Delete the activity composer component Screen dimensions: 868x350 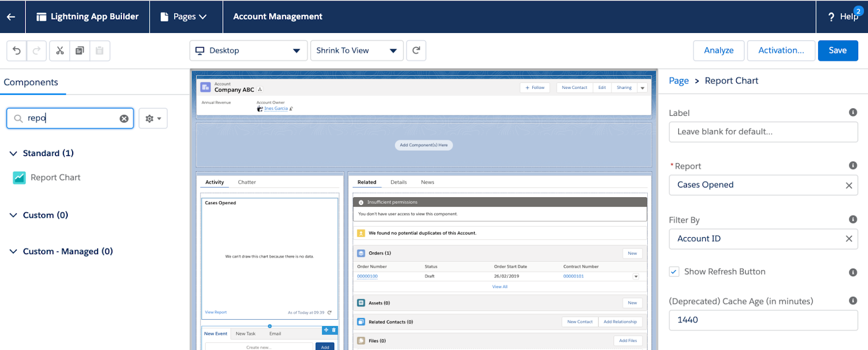(334, 330)
